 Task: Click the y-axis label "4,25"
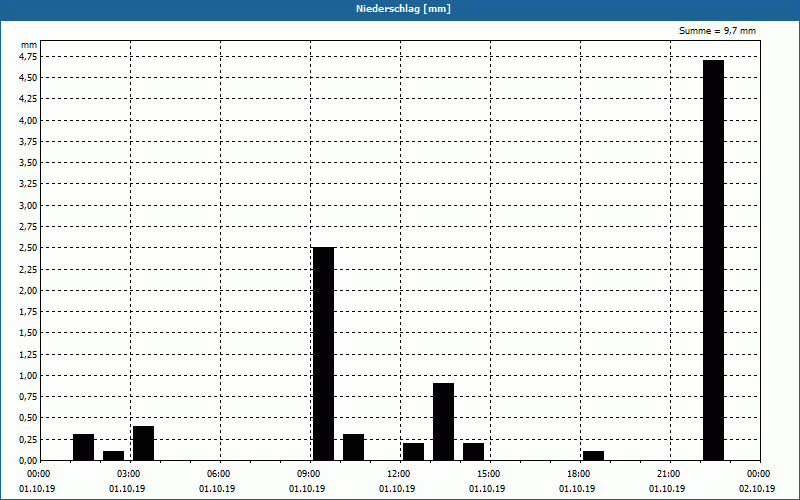pyautogui.click(x=28, y=99)
